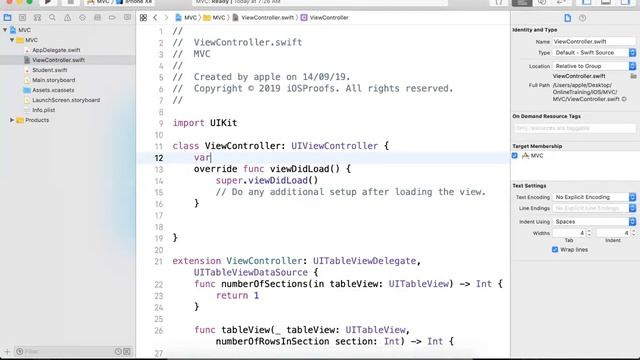Image resolution: width=640 pixels, height=360 pixels.
Task: Open the Line Endings dropdown
Action: coord(594,208)
